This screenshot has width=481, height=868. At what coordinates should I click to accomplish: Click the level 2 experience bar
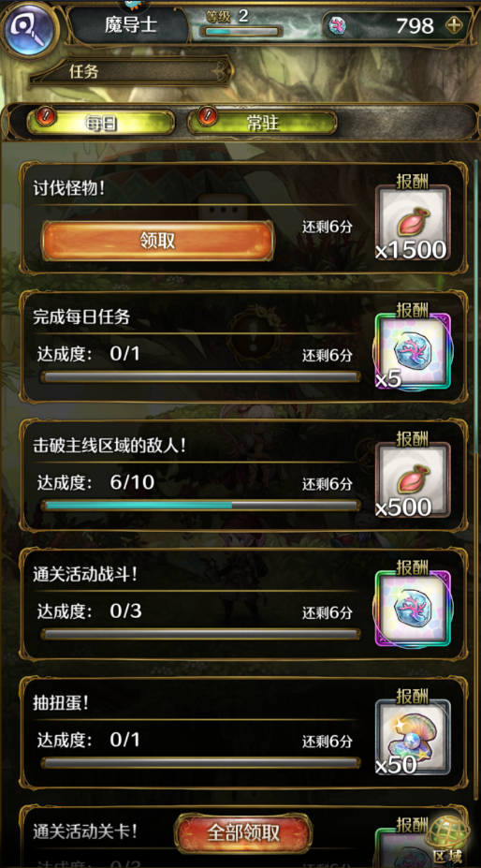point(243,32)
